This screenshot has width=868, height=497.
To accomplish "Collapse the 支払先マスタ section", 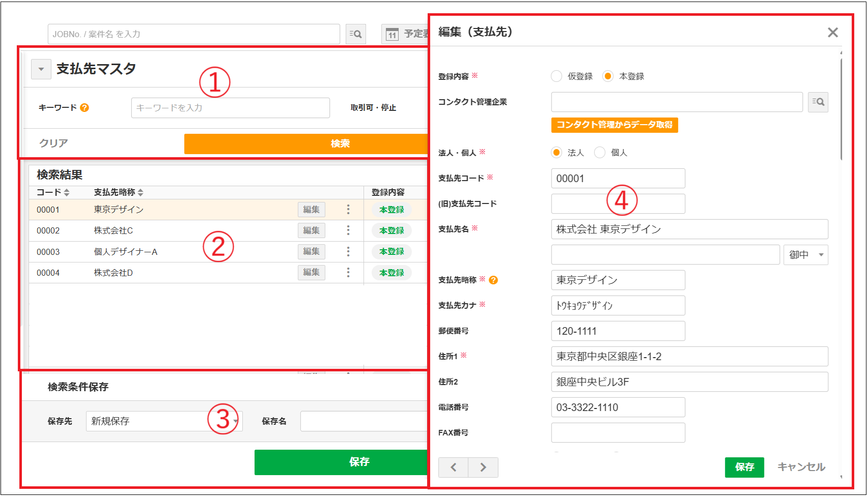I will coord(41,69).
